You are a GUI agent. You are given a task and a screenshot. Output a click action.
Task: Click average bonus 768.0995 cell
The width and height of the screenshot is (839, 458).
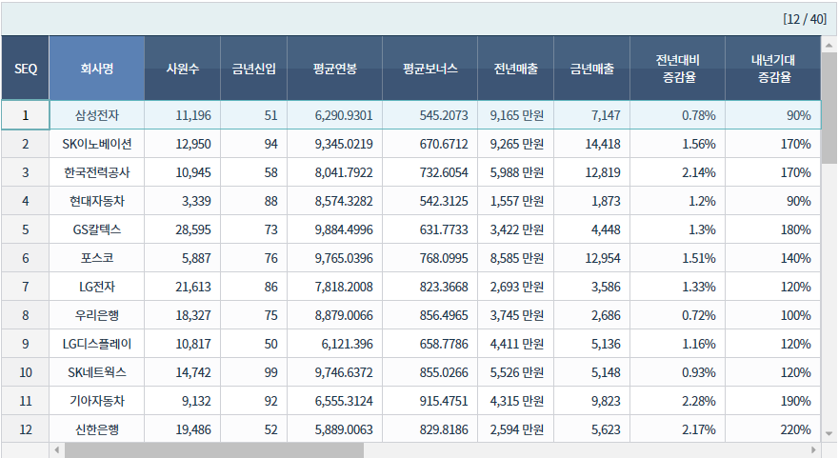coord(430,258)
